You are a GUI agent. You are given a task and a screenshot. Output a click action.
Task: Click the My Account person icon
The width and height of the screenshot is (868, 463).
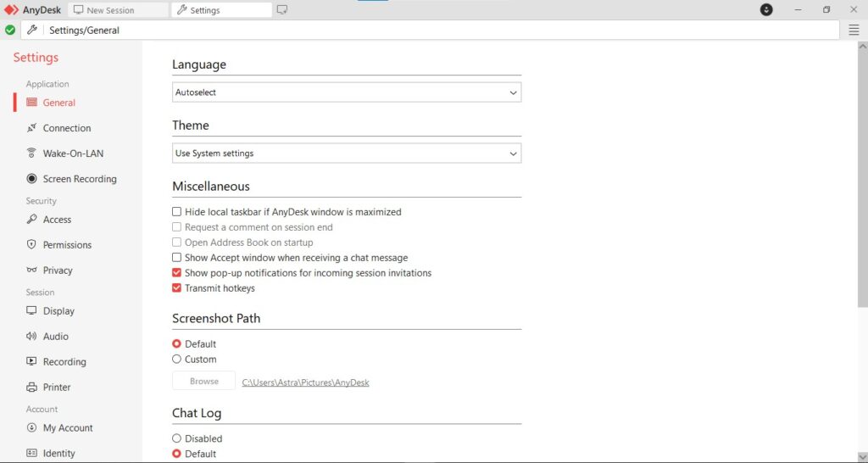31,427
